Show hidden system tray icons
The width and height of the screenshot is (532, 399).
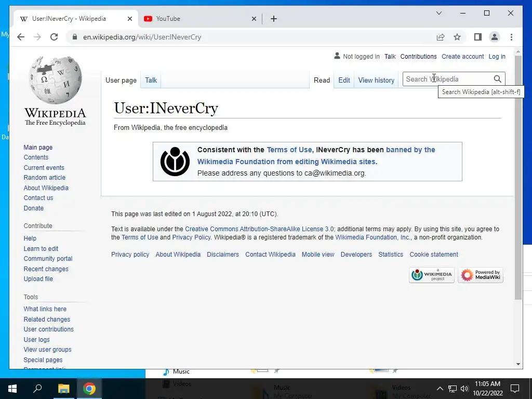[440, 389]
